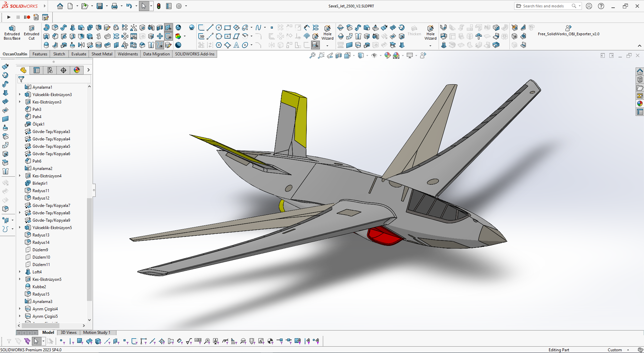Click the Save icon
This screenshot has height=353, width=644.
click(100, 6)
